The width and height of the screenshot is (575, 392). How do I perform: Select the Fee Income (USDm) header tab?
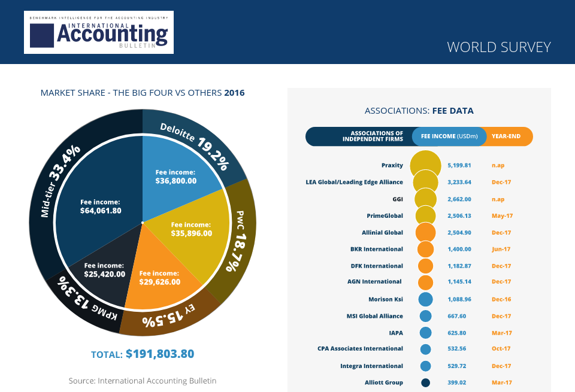[449, 136]
